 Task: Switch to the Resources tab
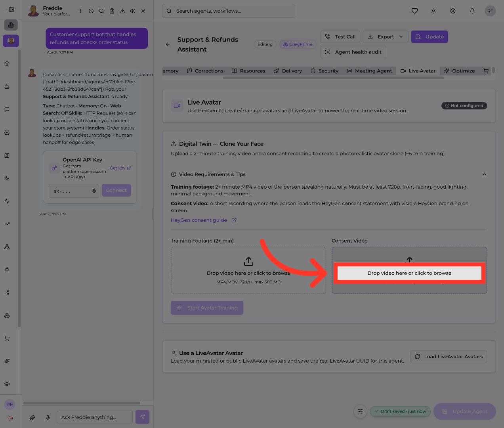click(x=248, y=71)
